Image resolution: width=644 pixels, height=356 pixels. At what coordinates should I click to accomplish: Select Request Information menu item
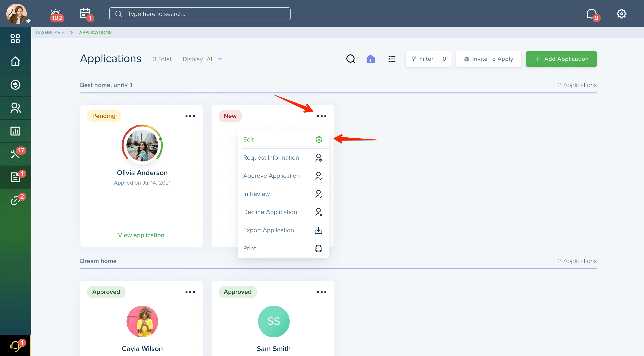[283, 158]
